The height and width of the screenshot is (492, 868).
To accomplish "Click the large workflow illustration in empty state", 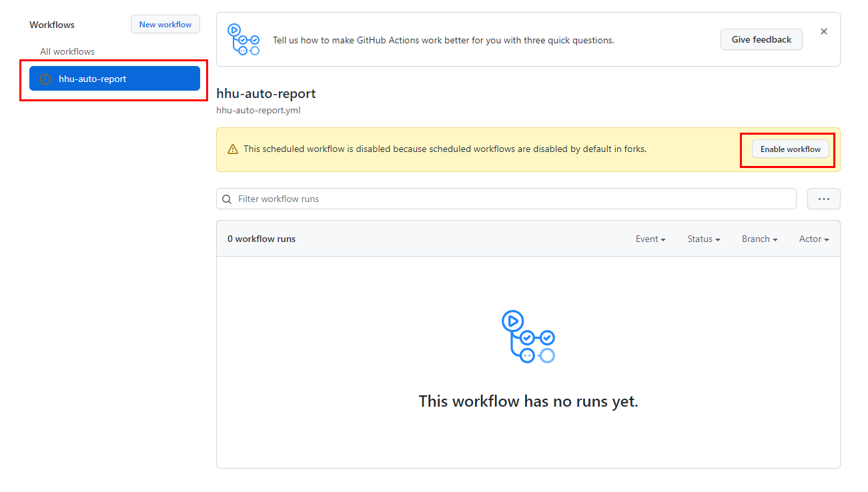I will (528, 337).
